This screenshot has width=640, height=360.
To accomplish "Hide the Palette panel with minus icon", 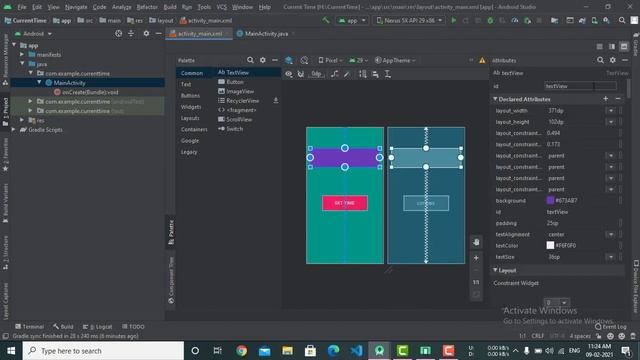I will pos(275,60).
